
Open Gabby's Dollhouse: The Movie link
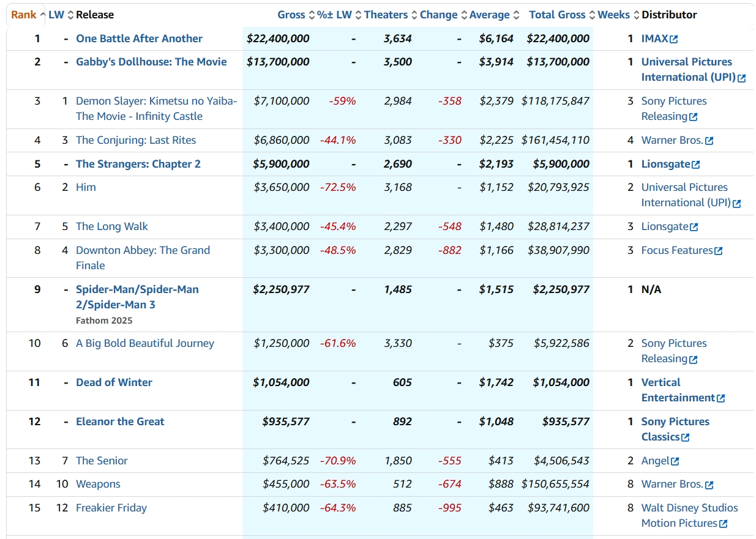point(151,62)
